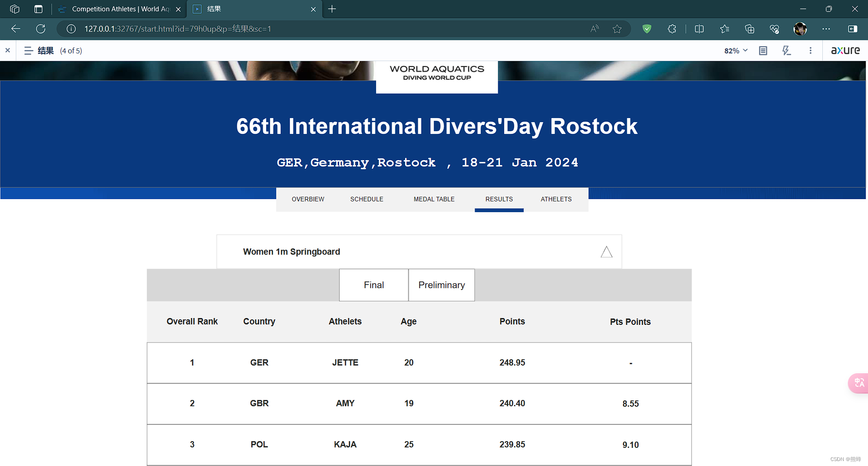Open browser settings and more menu
This screenshot has height=466, width=868.
826,29
